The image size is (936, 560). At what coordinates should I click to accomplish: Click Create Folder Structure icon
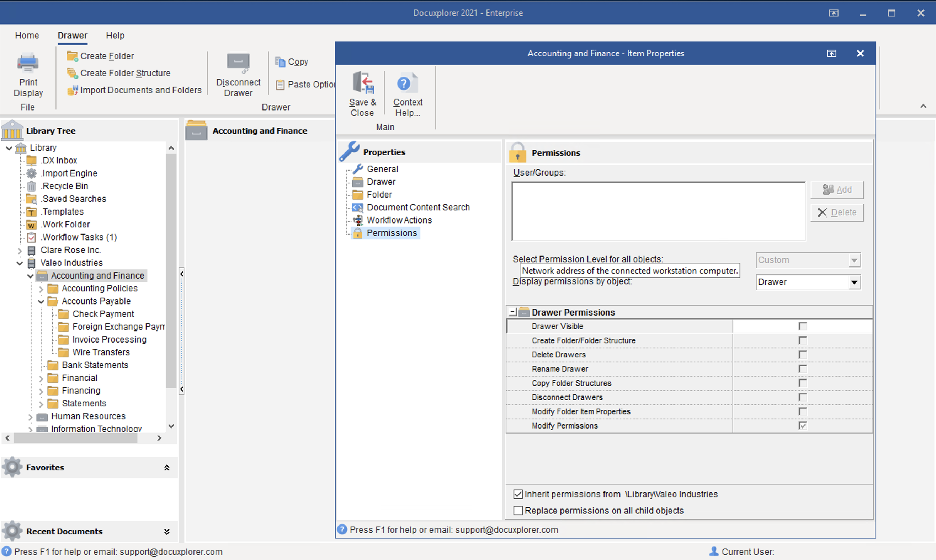pos(72,73)
